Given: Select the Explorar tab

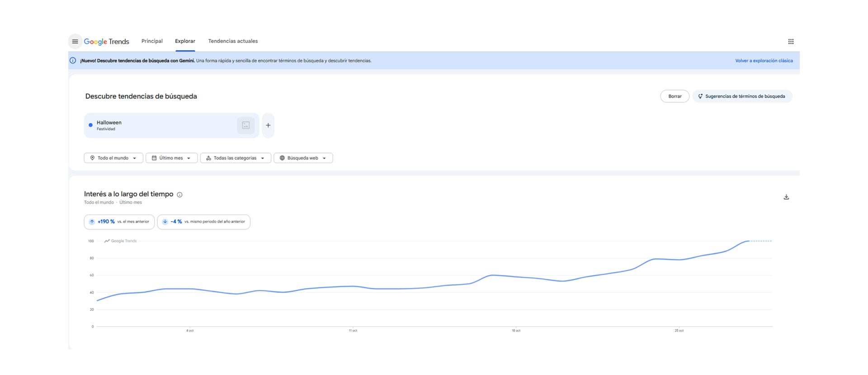Looking at the screenshot, I should pyautogui.click(x=185, y=41).
